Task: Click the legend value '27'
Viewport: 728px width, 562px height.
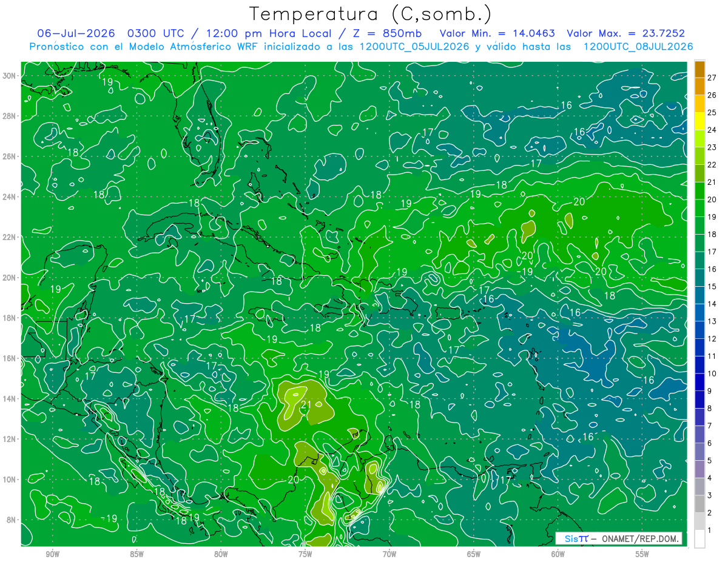Action: point(712,77)
